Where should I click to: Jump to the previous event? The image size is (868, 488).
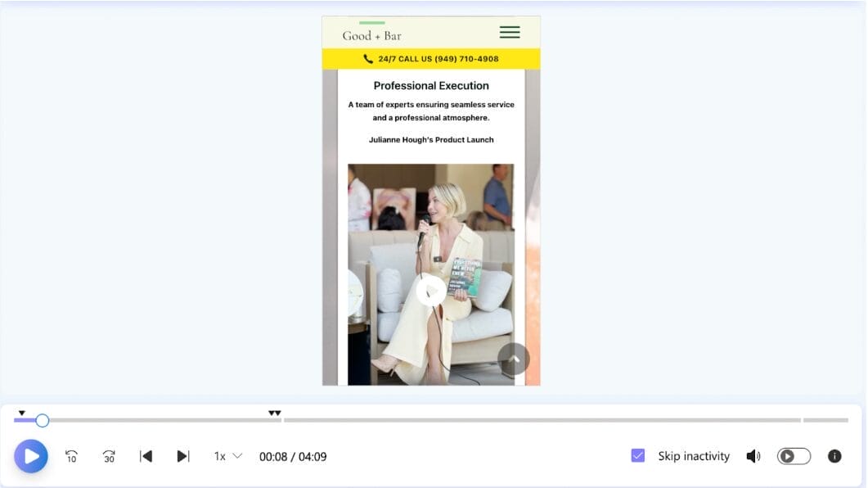pyautogui.click(x=146, y=456)
